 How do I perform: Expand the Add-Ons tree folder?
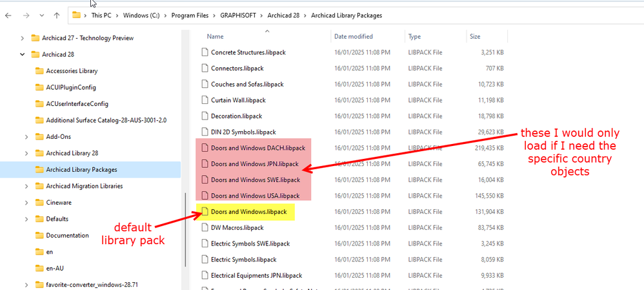click(26, 136)
